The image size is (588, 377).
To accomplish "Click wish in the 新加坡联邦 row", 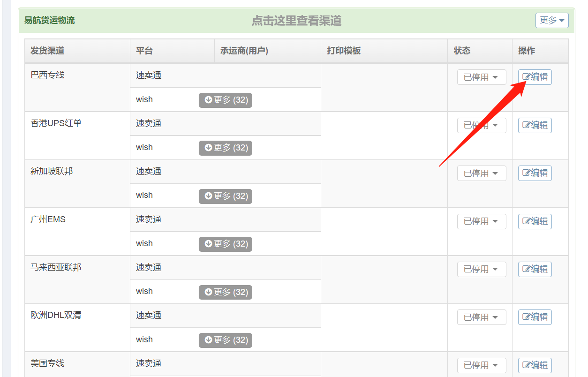I will point(144,195).
